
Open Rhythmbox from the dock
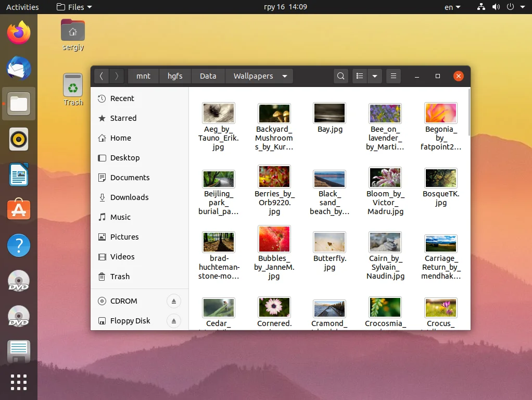[19, 140]
